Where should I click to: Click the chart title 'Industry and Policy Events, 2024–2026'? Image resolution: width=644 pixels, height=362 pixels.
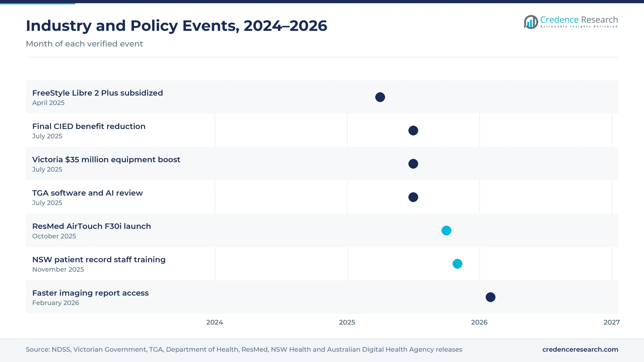click(x=177, y=26)
